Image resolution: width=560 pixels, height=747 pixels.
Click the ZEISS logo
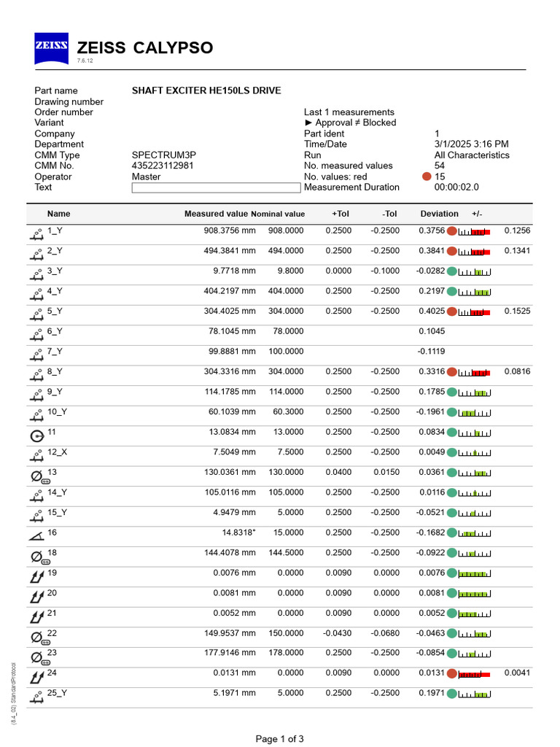click(52, 48)
